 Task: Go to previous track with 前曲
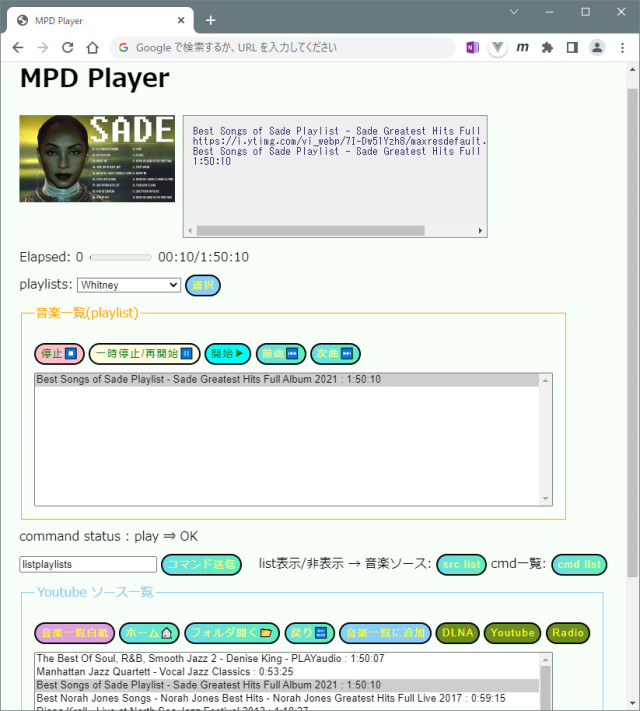pos(281,354)
